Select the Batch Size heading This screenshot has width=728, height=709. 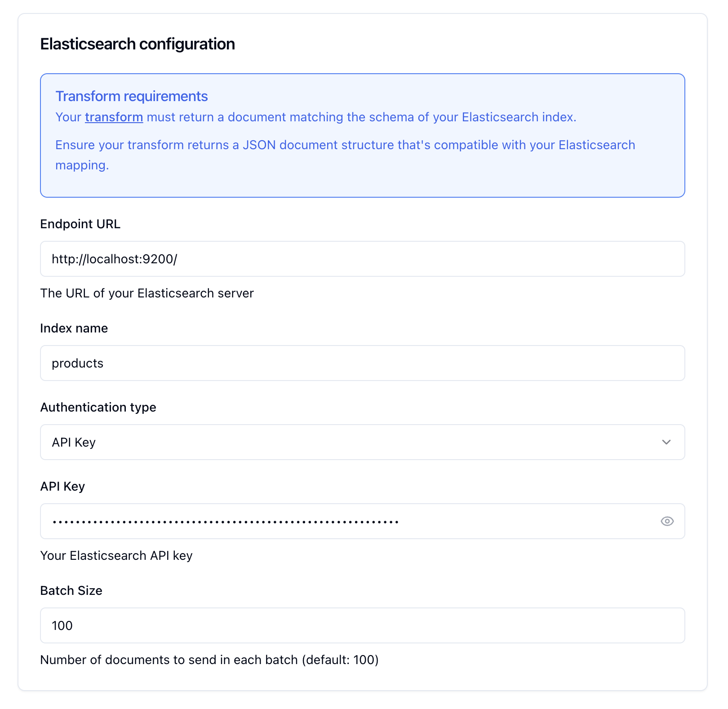click(x=71, y=591)
